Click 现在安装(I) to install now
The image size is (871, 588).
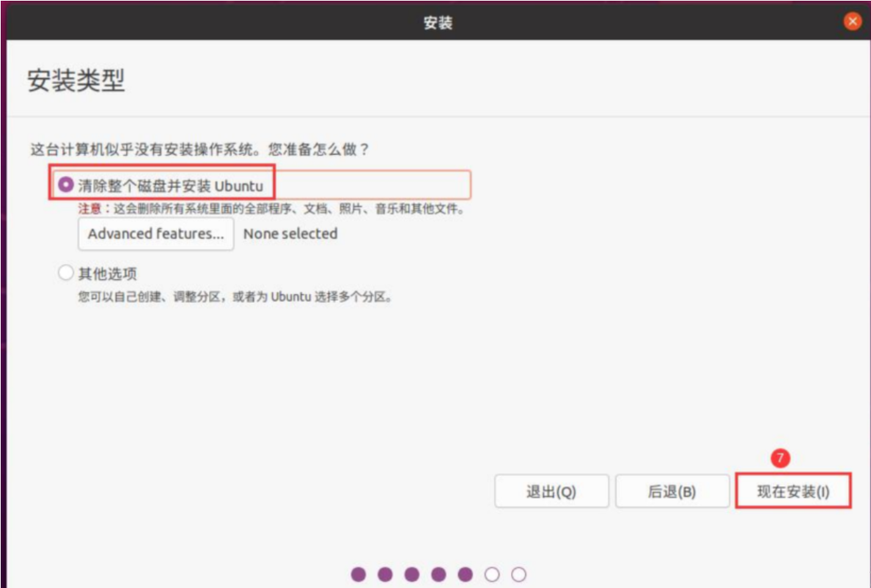tap(793, 491)
